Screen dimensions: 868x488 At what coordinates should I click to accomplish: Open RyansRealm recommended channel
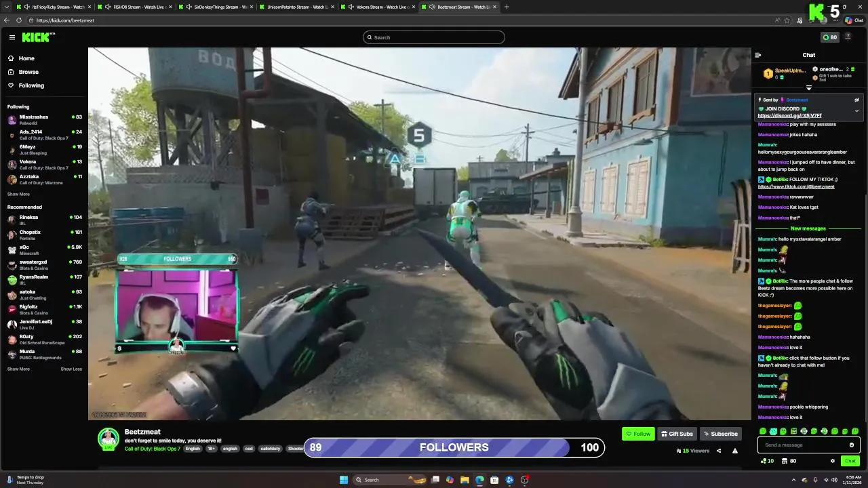coord(44,279)
